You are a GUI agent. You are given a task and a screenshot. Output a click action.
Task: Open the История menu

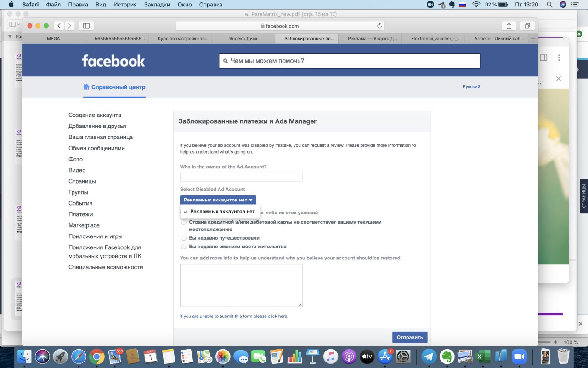click(x=124, y=5)
